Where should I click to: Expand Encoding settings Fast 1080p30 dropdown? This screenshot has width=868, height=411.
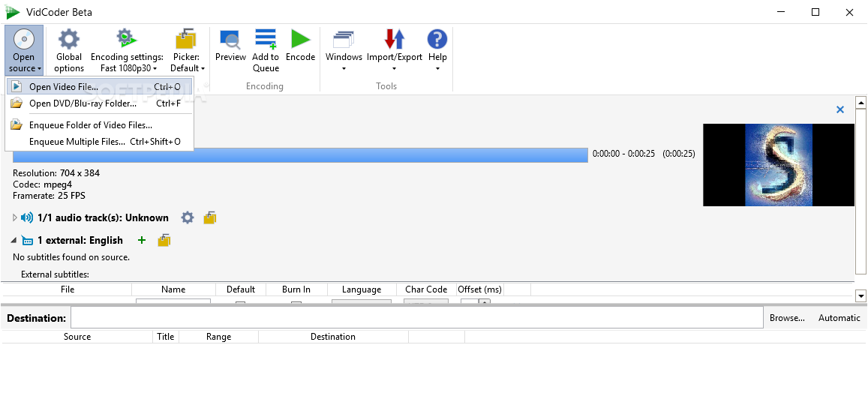coord(128,52)
